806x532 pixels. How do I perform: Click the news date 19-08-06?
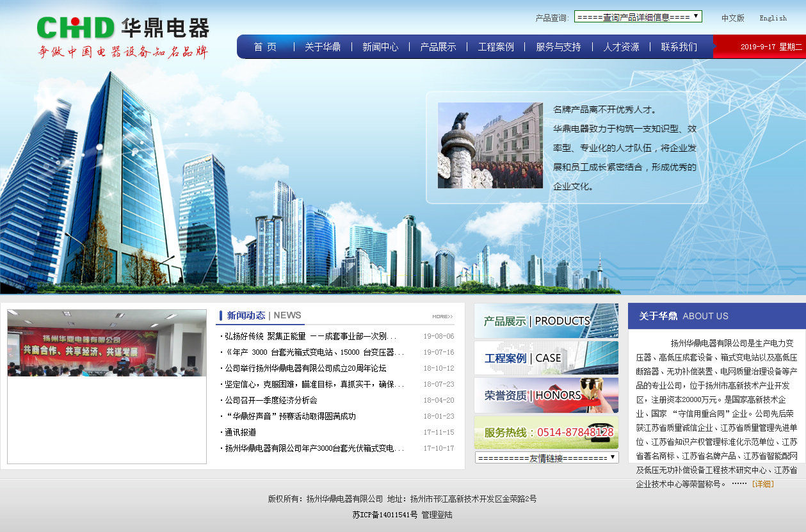[439, 336]
